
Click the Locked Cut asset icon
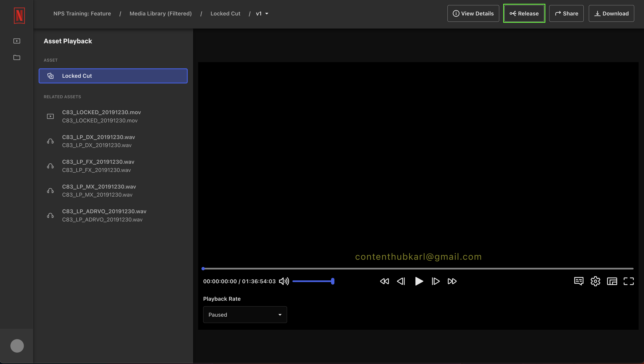(x=51, y=76)
